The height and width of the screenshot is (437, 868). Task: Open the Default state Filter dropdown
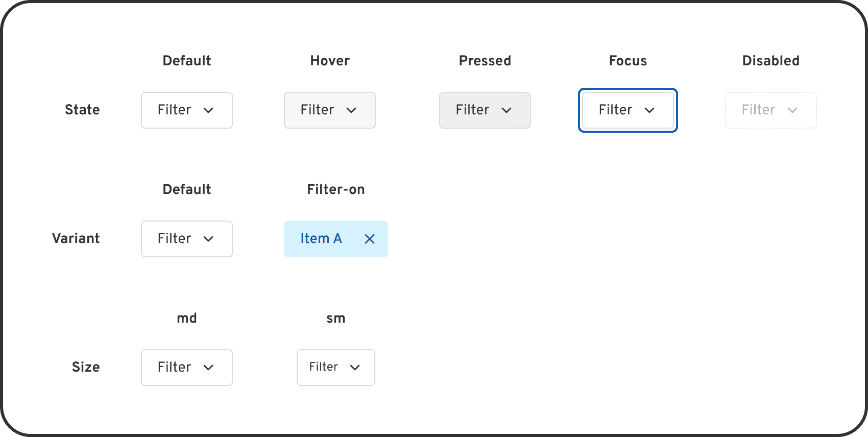(186, 110)
